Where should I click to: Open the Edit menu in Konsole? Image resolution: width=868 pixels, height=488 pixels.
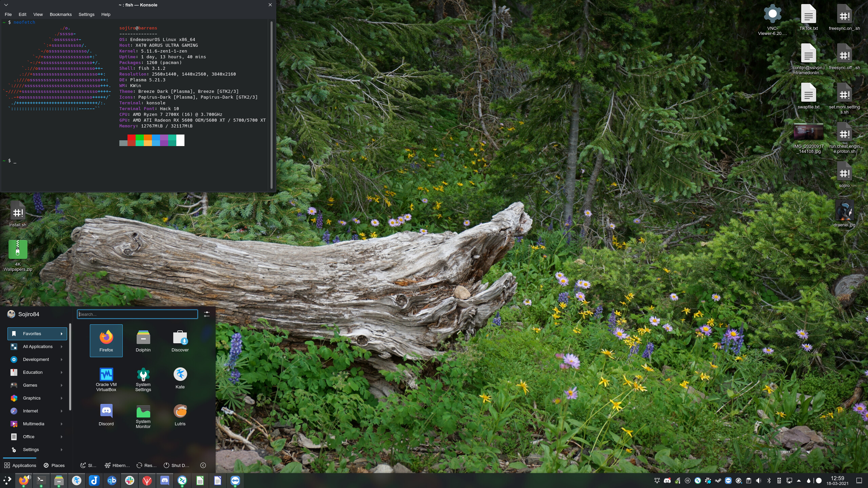(22, 15)
